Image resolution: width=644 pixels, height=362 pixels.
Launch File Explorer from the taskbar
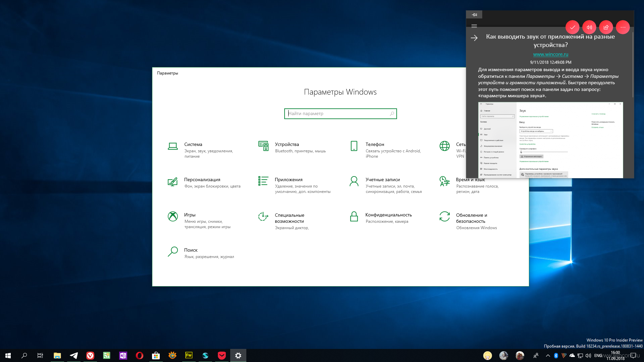point(57,355)
